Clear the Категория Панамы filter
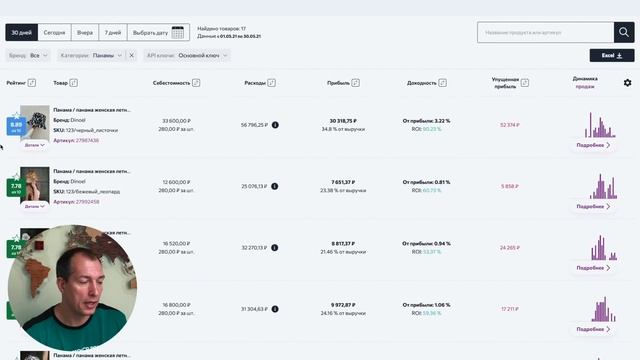640x360 pixels. 131,56
